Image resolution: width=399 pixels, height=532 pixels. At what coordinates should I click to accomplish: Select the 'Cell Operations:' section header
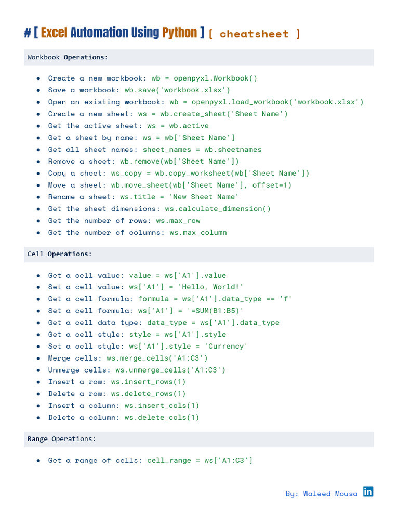[59, 254]
